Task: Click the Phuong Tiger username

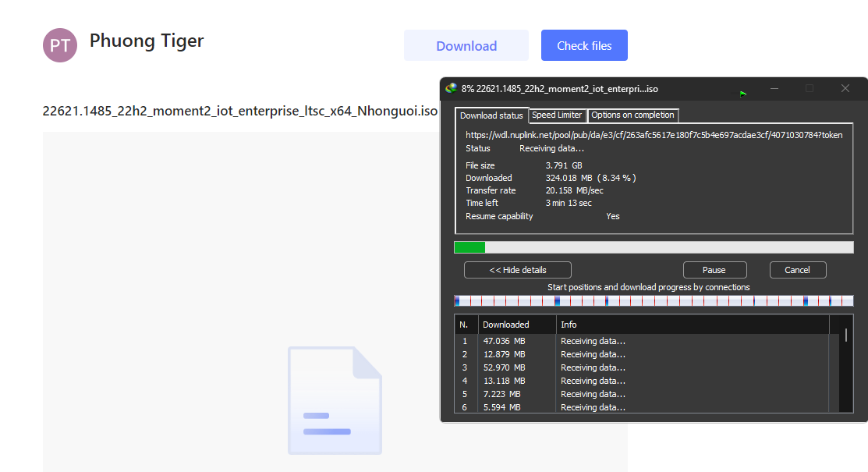Action: pos(147,41)
